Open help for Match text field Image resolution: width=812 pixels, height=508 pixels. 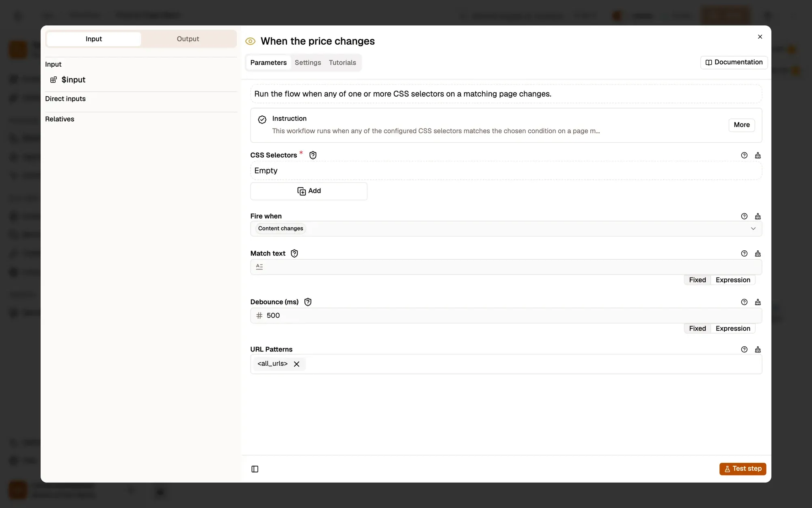click(744, 254)
